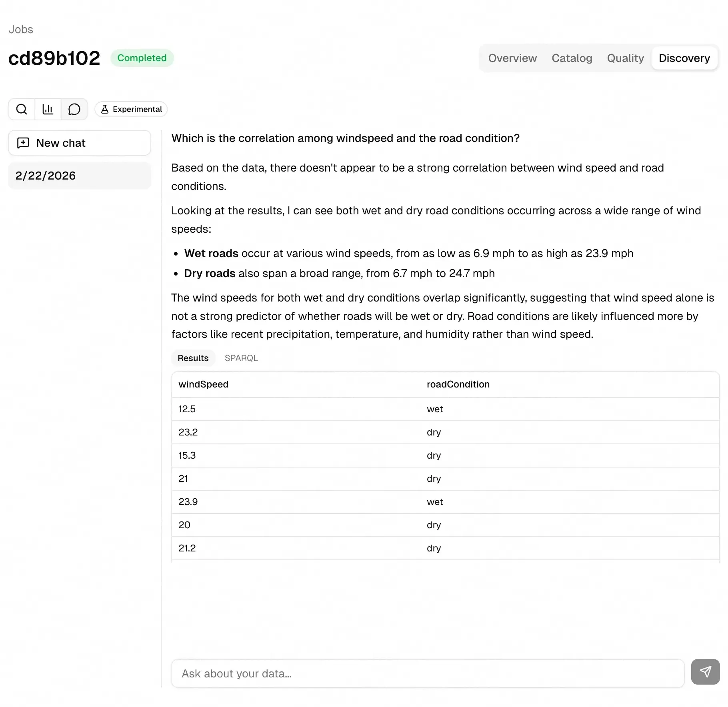Navigate back via the Jobs breadcrumb
728x707 pixels.
pyautogui.click(x=21, y=30)
